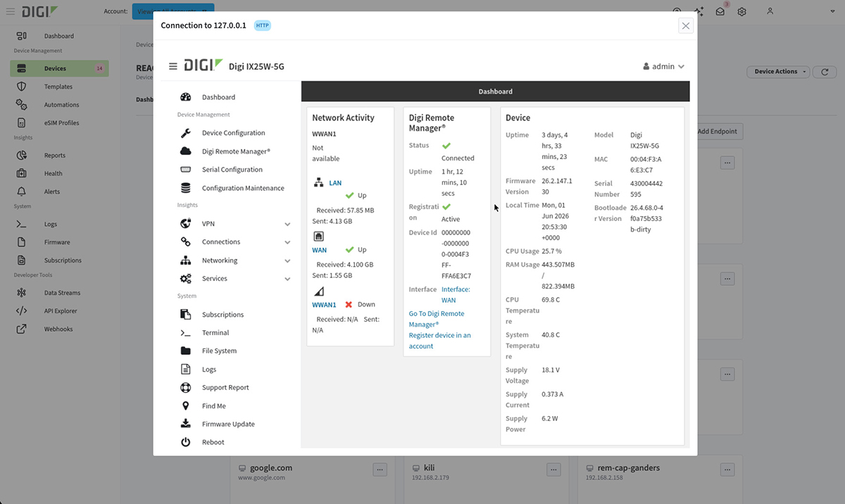Open the modal's hamburger menu beside Digi logo
Image resolution: width=845 pixels, height=504 pixels.
(x=173, y=66)
